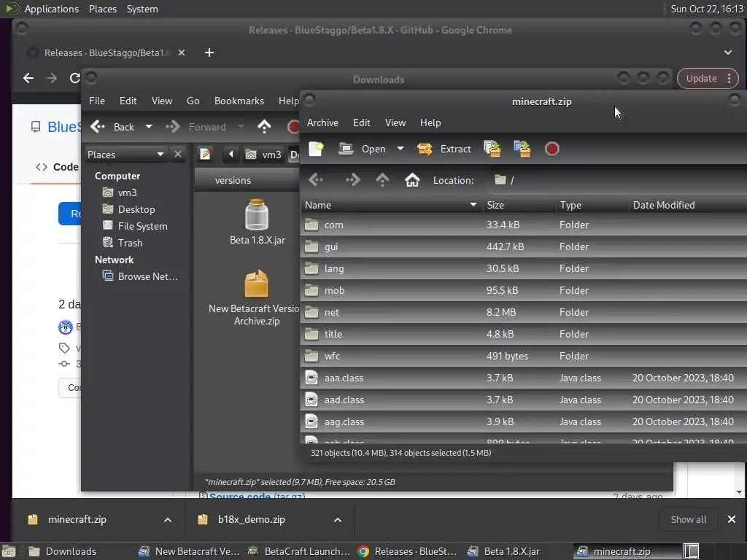This screenshot has width=747, height=560.
Task: Sort archive list by the Type column
Action: (591, 205)
